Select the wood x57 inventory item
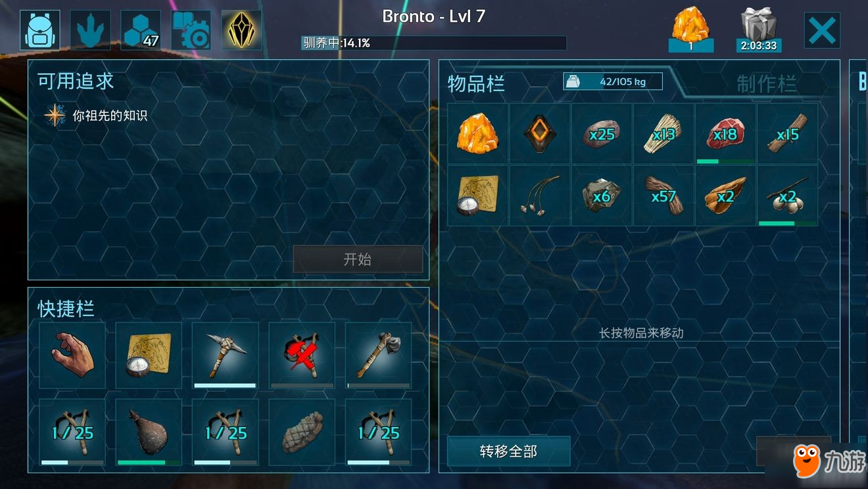This screenshot has width=868, height=489. [x=663, y=196]
